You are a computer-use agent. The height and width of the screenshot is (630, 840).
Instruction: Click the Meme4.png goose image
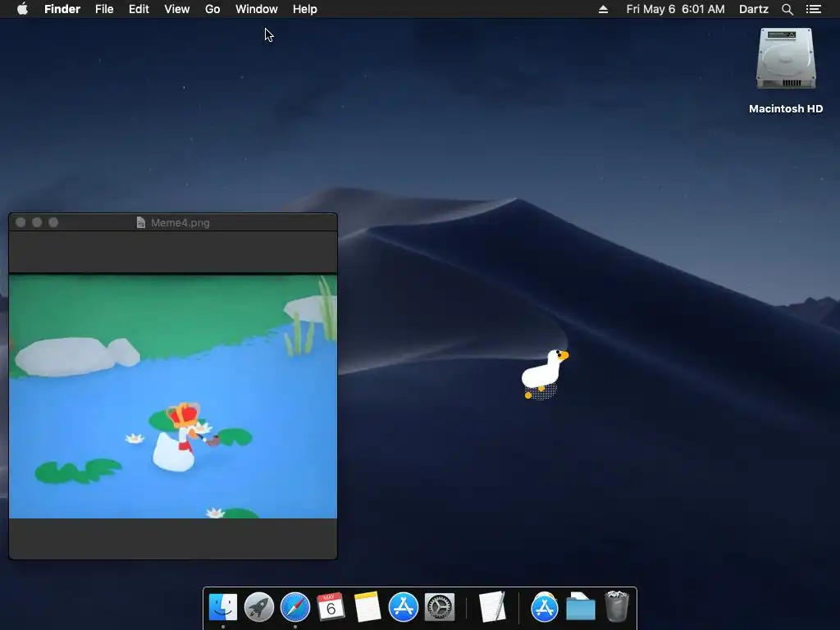coord(173,396)
